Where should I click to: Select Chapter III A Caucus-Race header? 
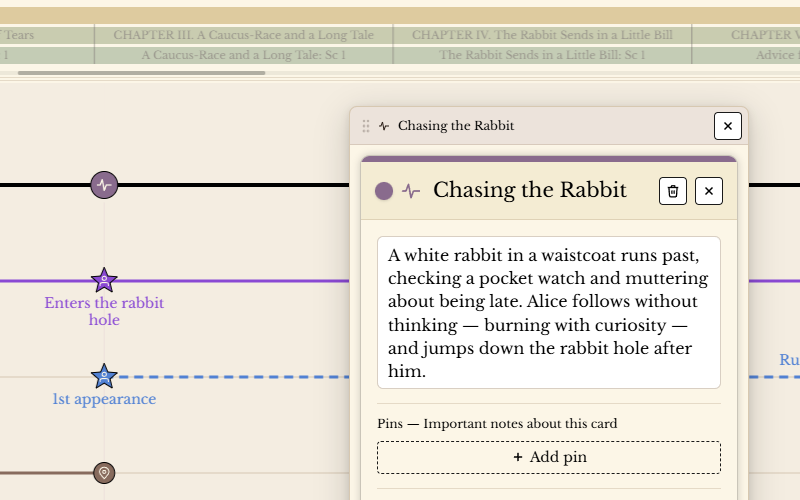click(x=243, y=35)
